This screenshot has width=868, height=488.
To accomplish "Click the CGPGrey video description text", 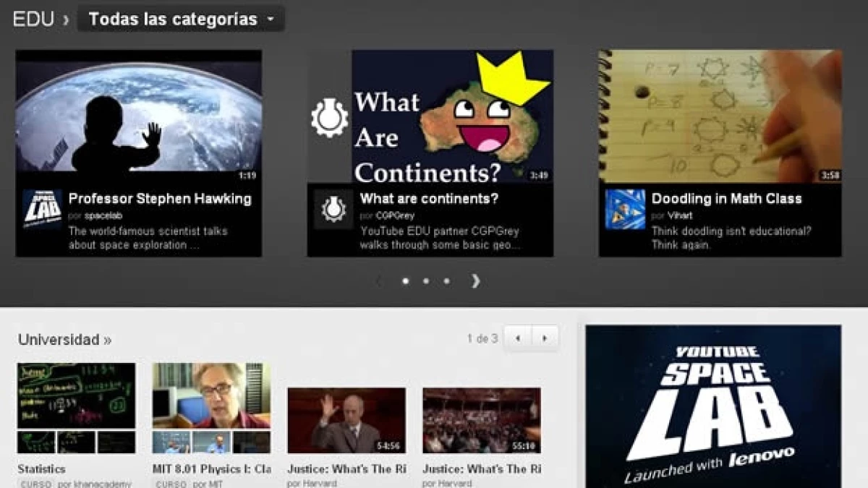I will click(x=440, y=238).
